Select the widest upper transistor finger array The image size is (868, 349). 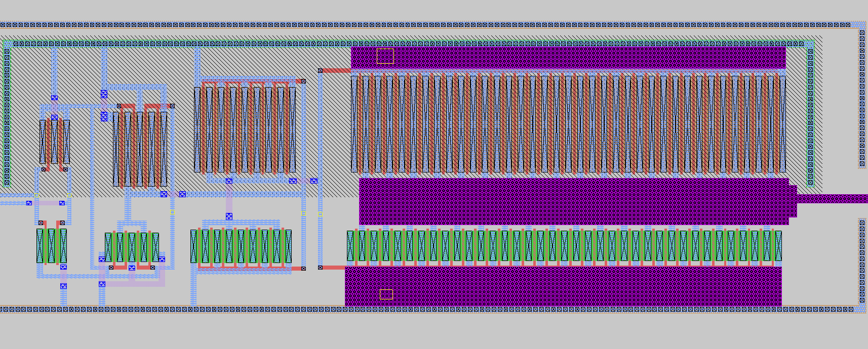coord(568,124)
